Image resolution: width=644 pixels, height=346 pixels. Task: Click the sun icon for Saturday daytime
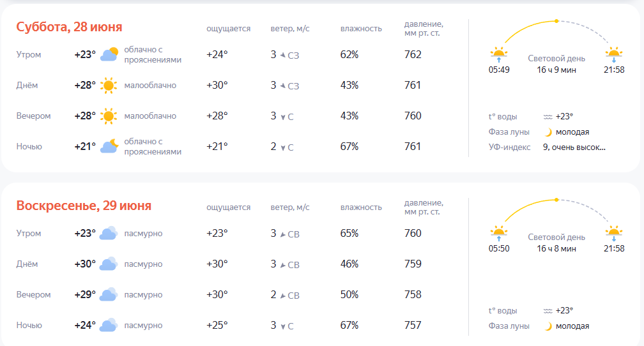tap(109, 86)
